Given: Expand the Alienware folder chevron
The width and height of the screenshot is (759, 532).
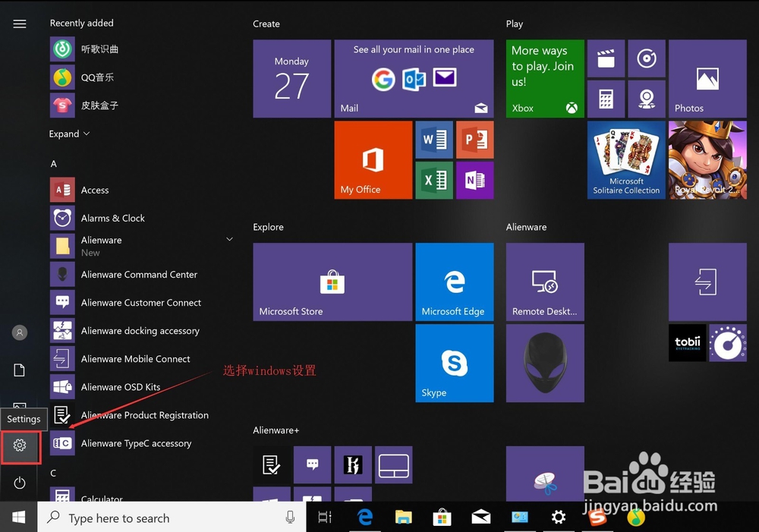Looking at the screenshot, I should pyautogui.click(x=229, y=239).
